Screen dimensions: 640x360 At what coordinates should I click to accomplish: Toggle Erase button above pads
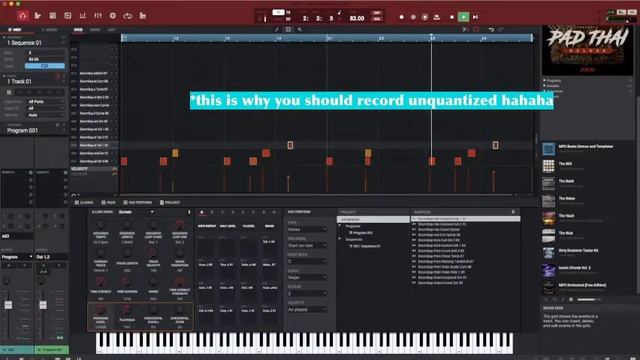(269, 226)
